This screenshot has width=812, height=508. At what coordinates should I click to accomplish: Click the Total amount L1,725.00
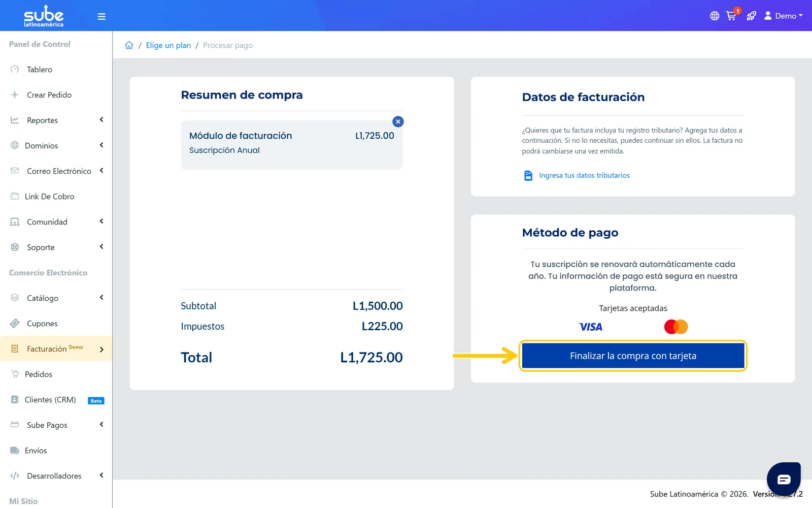pyautogui.click(x=371, y=358)
